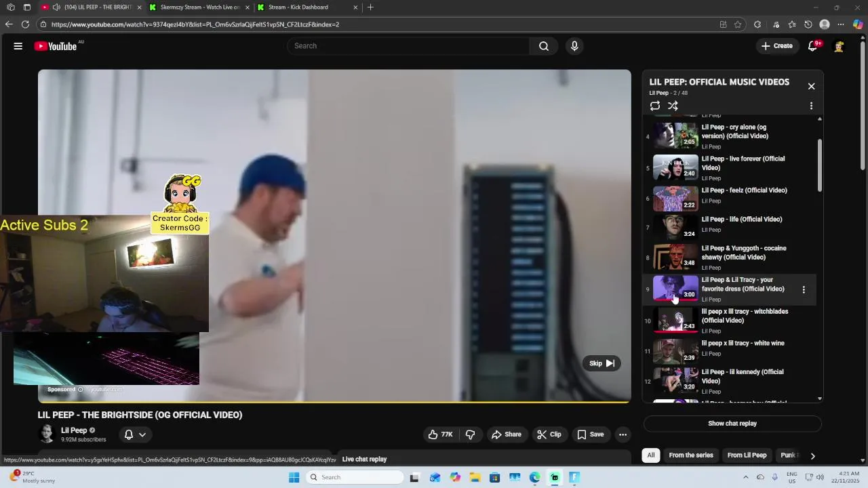868x488 pixels.
Task: Open playlist panel three-dot menu
Action: tap(811, 106)
